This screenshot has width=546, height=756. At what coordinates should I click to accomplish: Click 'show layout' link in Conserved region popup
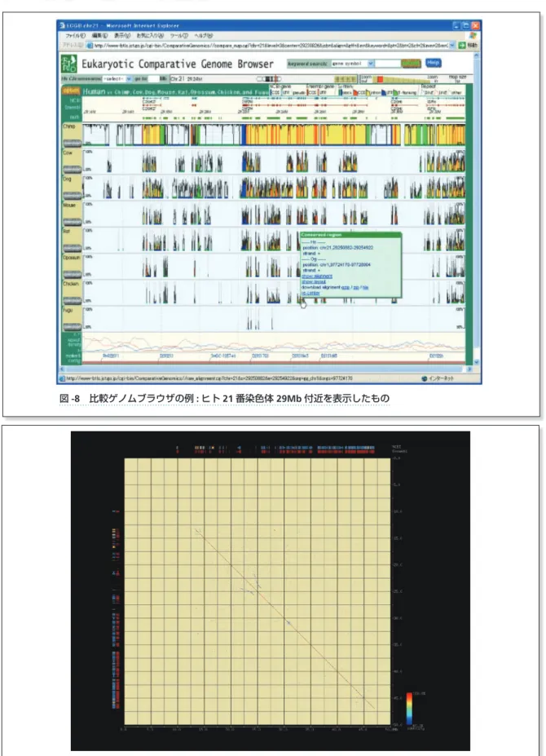point(314,281)
